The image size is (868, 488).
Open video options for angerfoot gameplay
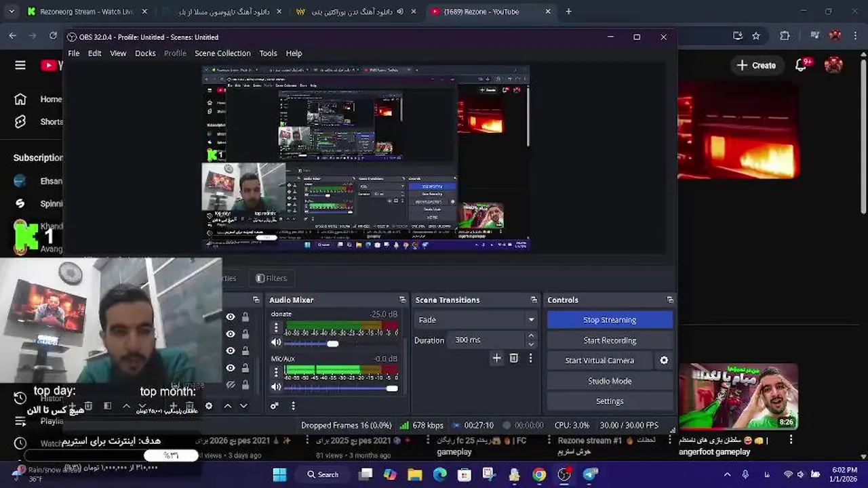point(791,440)
